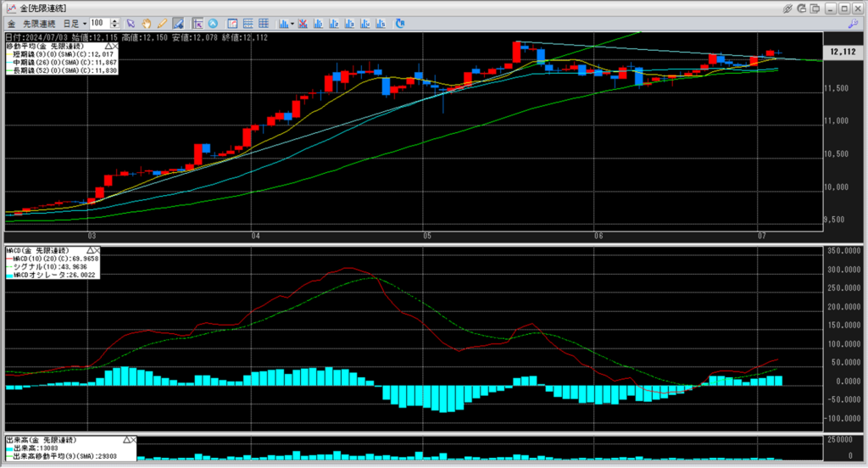Activate the hand pan tool
868x468 pixels.
pyautogui.click(x=146, y=23)
